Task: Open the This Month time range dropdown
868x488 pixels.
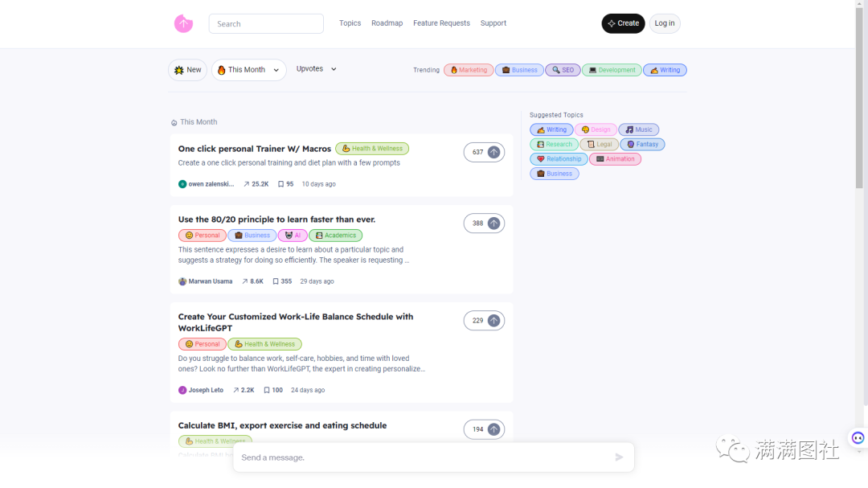Action: pos(248,70)
